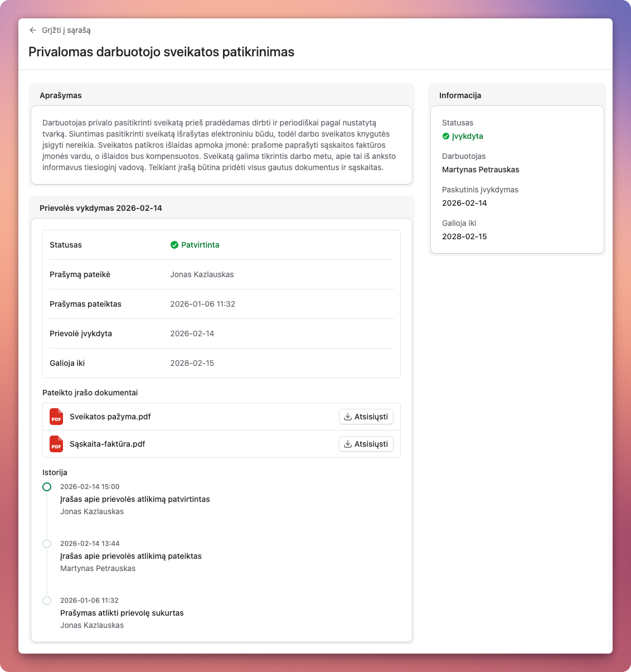This screenshot has height=672, width=631.
Task: Click the circle marker beside 2026-02-14 13:44
Action: (47, 544)
